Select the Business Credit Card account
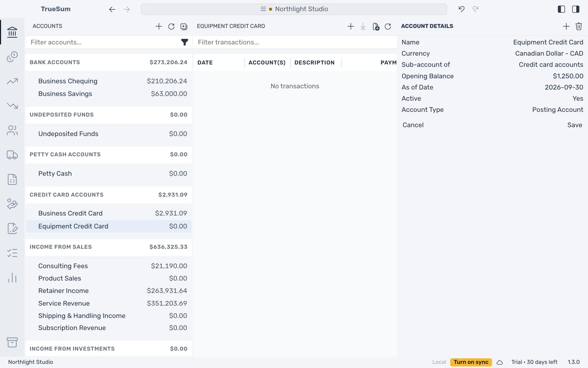 [x=109, y=213]
